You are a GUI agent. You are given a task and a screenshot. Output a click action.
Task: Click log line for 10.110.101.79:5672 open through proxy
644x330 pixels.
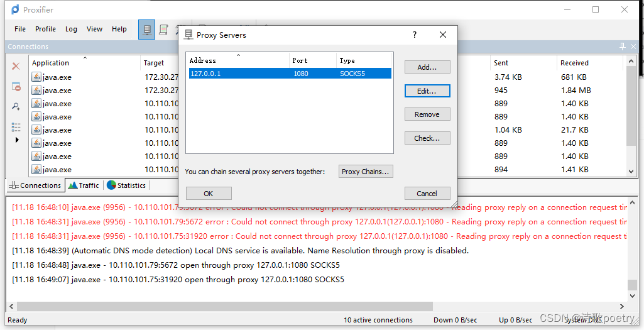click(176, 265)
